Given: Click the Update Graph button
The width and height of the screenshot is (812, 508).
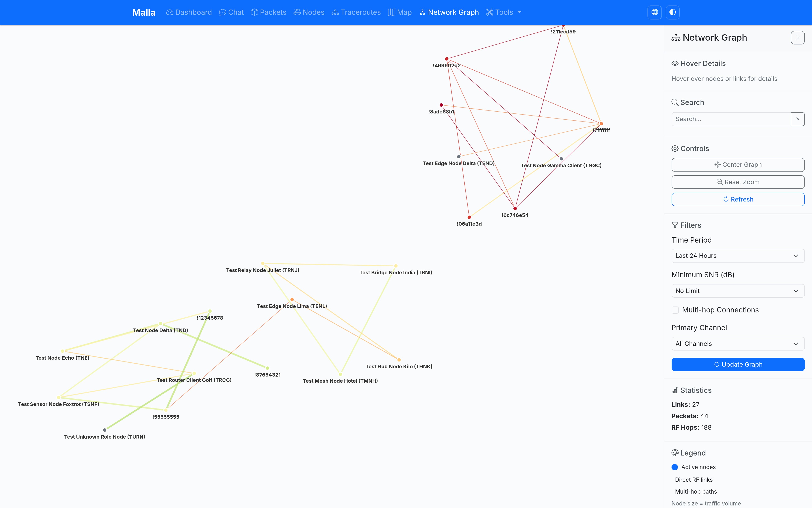Looking at the screenshot, I should pos(738,364).
